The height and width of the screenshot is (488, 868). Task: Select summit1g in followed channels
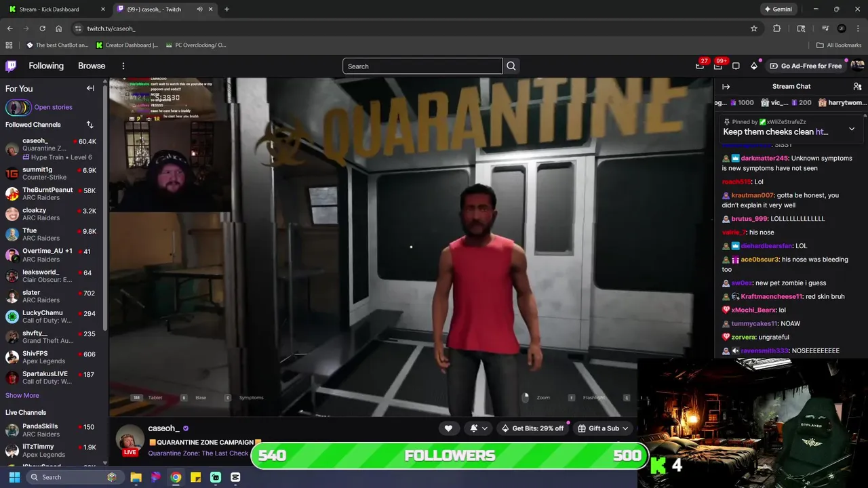[51, 174]
